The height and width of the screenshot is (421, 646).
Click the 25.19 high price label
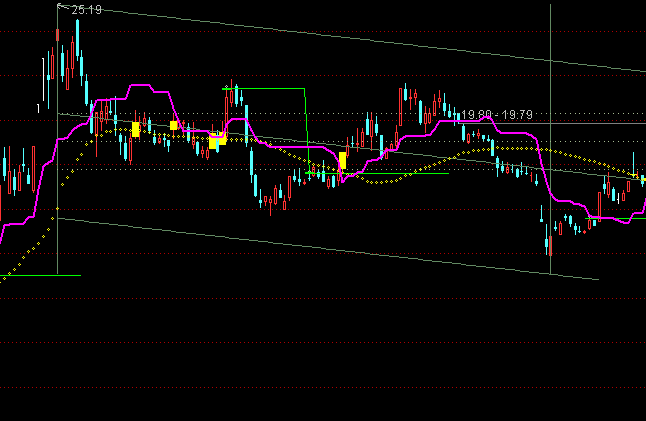86,10
